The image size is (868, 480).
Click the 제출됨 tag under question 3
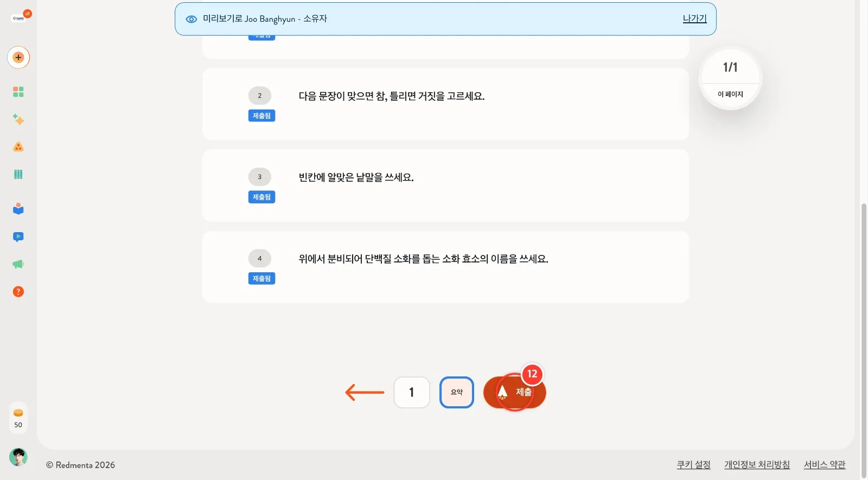261,197
